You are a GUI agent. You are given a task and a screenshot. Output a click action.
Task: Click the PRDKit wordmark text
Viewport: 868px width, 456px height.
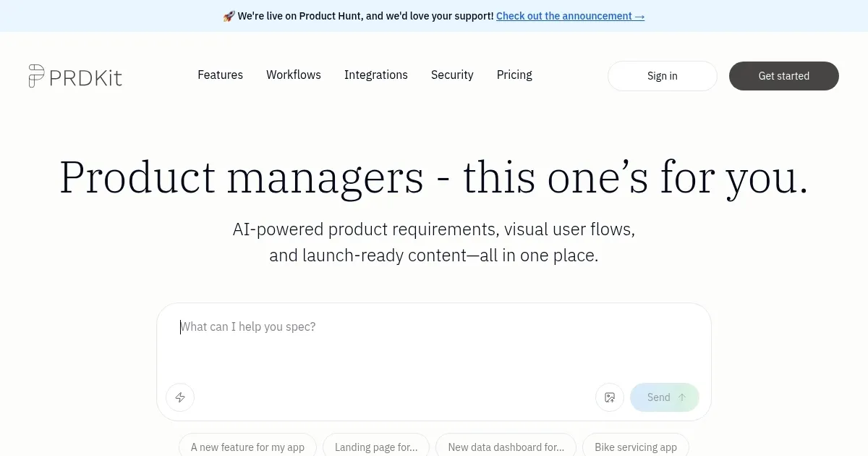[86, 76]
